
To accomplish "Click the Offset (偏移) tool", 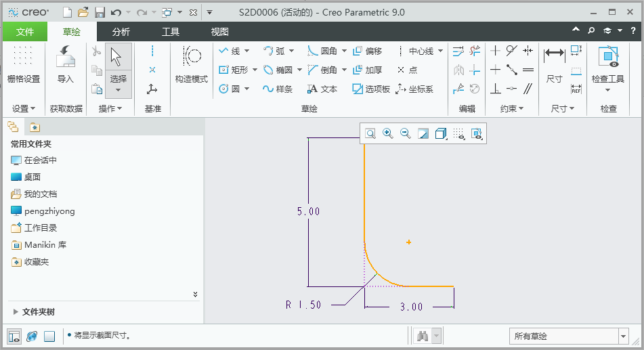I will [x=368, y=51].
